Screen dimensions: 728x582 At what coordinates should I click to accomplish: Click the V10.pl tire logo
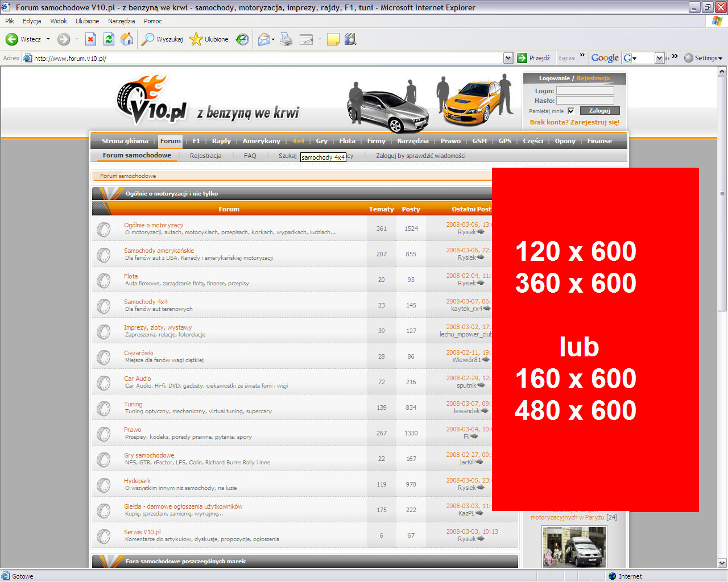(151, 99)
